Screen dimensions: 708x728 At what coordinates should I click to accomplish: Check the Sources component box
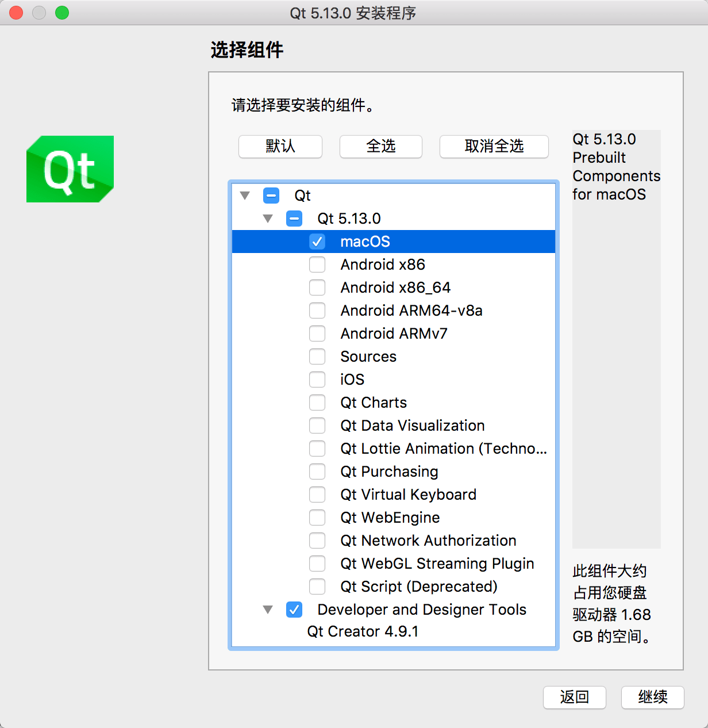317,357
